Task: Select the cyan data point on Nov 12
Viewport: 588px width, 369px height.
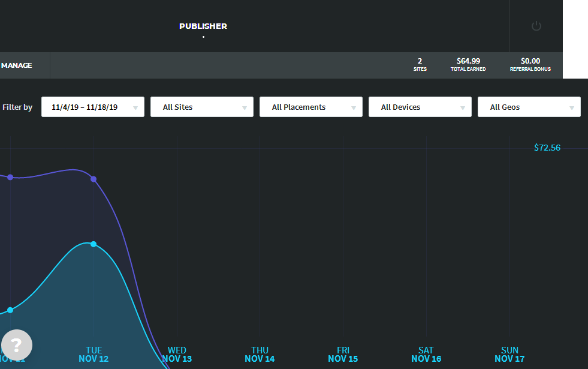Action: click(x=94, y=244)
